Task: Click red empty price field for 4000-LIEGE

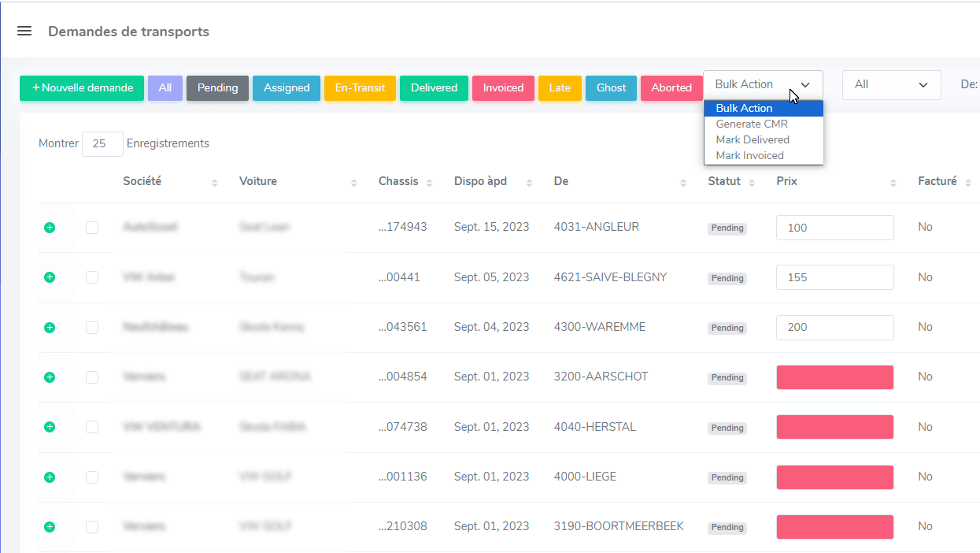Action: pyautogui.click(x=834, y=477)
